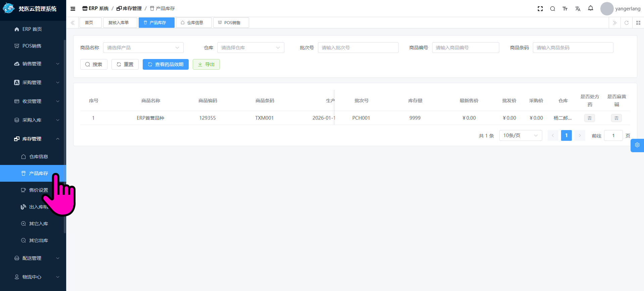
Task: Open the header search icon
Action: 552,9
